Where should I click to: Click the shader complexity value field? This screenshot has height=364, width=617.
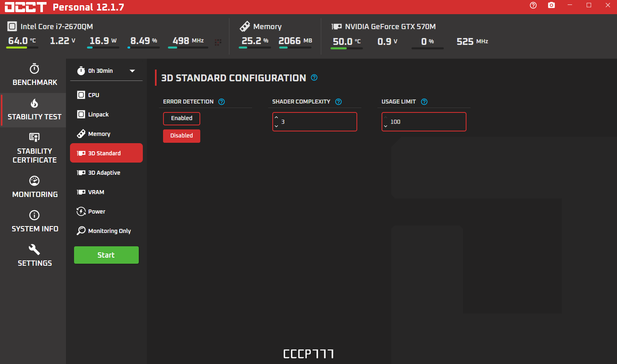[x=315, y=122]
